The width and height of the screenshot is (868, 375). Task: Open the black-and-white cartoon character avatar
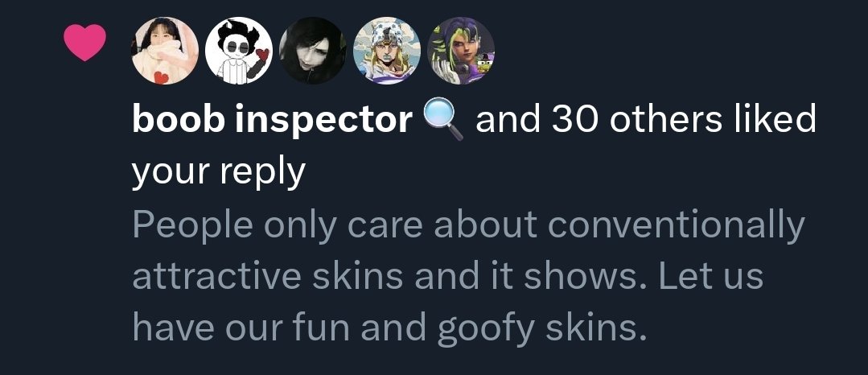239,51
